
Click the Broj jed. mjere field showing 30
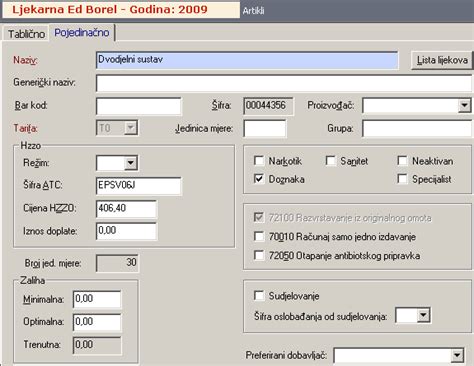tap(117, 263)
